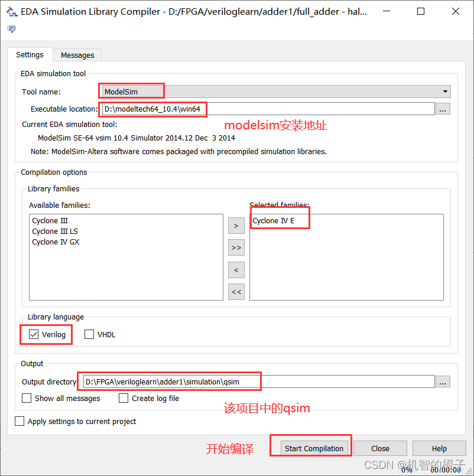Enable Create log file checkbox
474x476 pixels.
pos(124,398)
